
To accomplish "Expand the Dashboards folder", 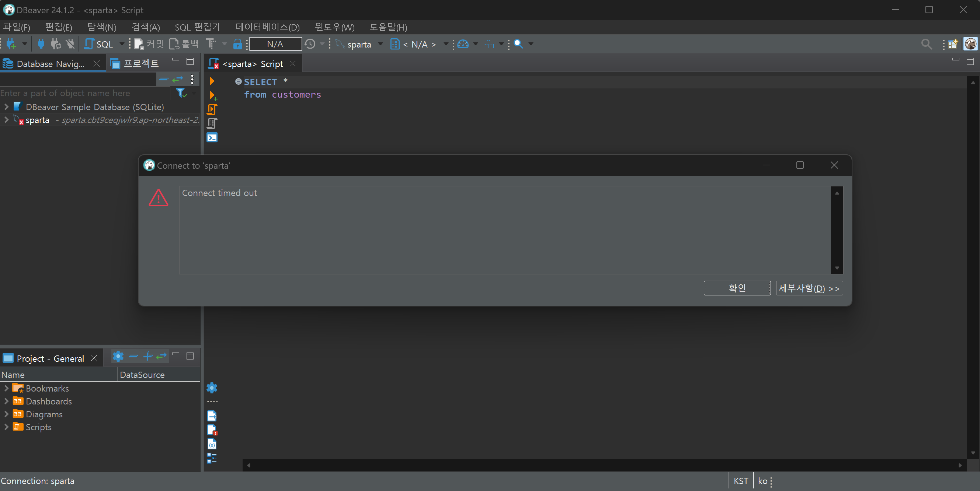I will (6, 401).
